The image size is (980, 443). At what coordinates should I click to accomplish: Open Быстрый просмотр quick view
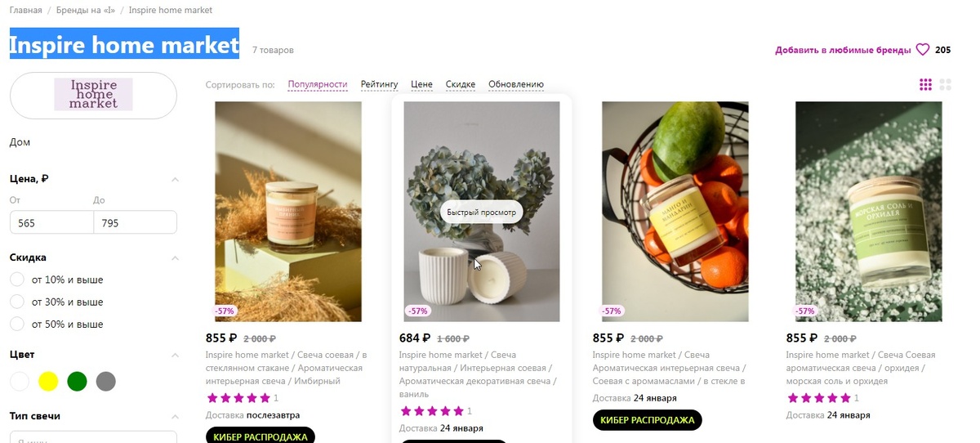[482, 213]
